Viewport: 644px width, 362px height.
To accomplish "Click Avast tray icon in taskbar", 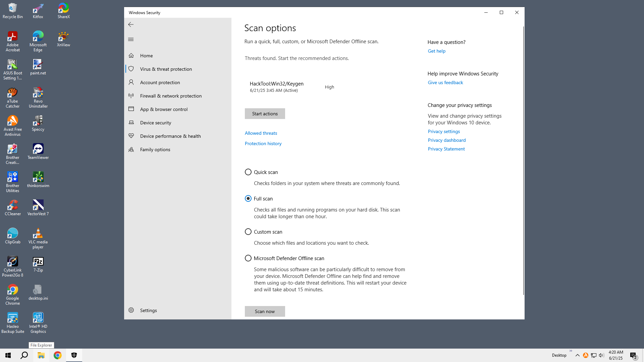I will (585, 355).
